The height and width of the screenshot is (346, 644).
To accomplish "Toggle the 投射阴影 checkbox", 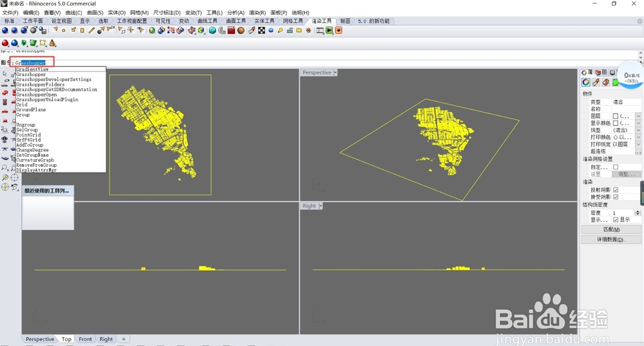I will 616,189.
